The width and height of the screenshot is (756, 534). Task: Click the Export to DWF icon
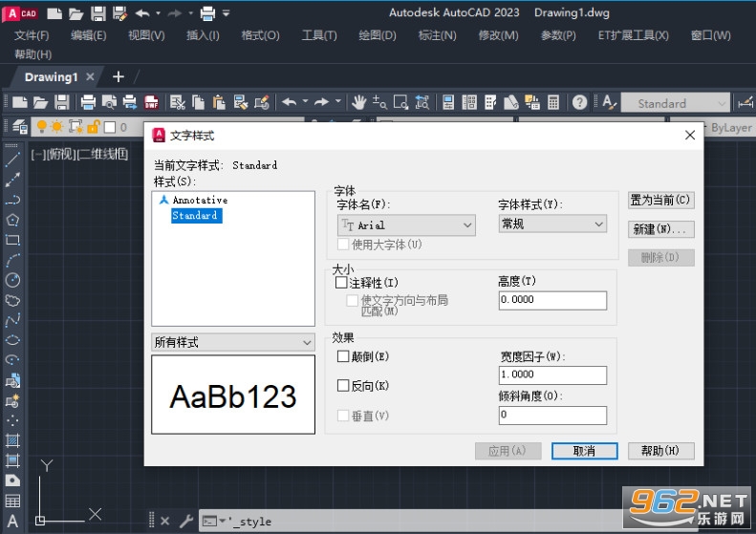(x=151, y=102)
